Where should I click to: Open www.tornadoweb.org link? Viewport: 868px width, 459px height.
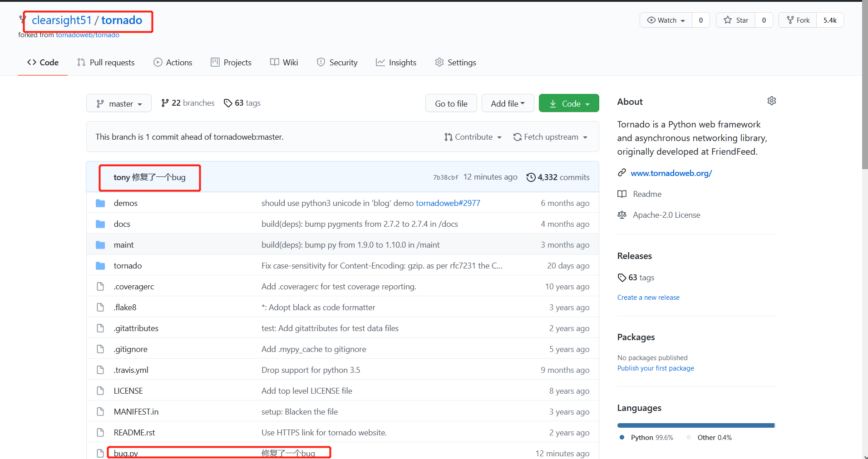click(671, 173)
